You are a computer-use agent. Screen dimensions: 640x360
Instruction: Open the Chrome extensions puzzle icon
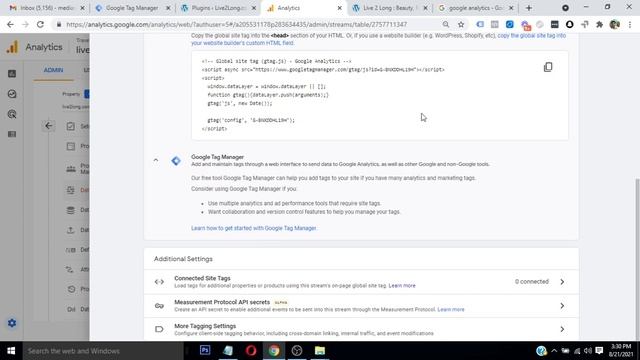(599, 24)
